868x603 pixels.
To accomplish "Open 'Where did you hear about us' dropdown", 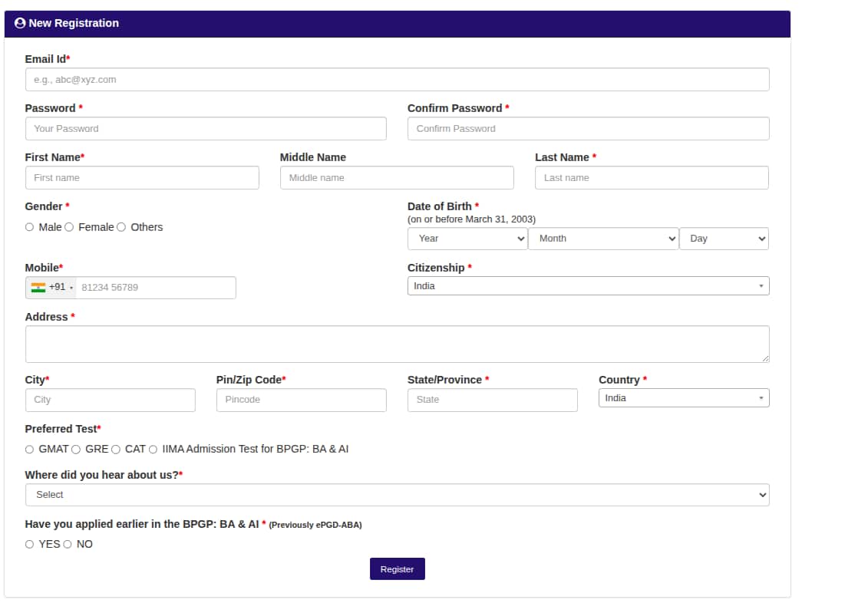I will coord(397,495).
